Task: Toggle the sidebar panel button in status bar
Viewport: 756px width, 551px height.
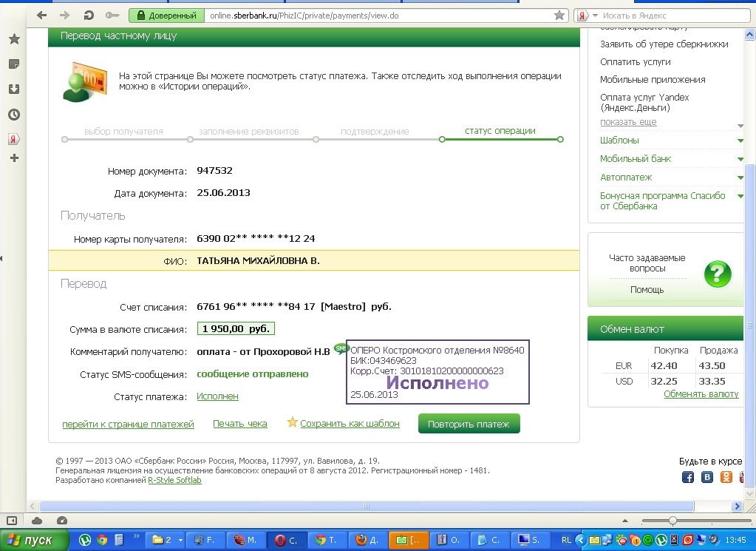Action: click(x=12, y=521)
